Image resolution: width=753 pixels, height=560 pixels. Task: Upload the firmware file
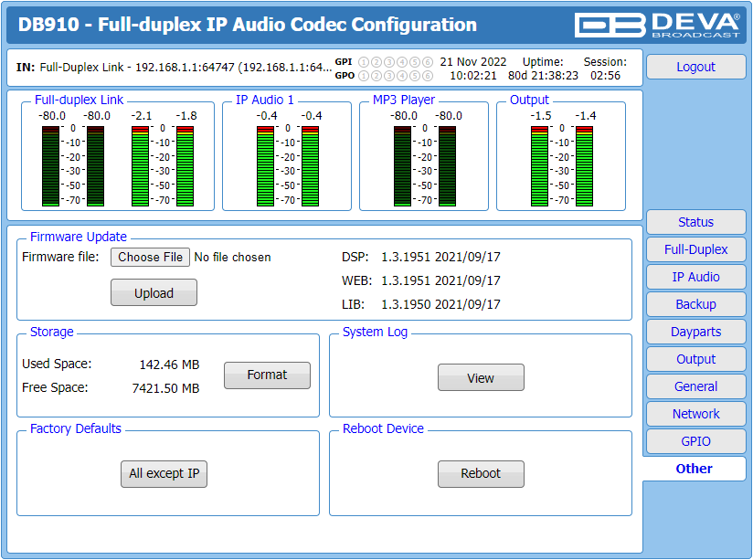coord(154,292)
